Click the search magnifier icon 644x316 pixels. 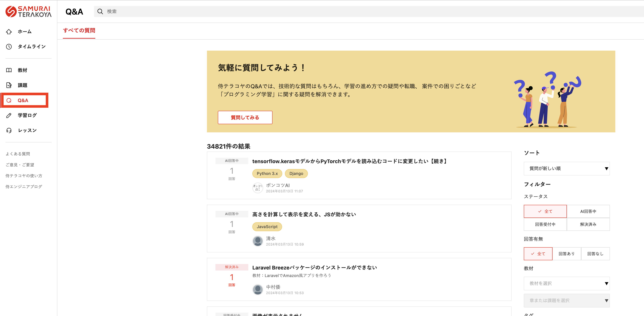pyautogui.click(x=100, y=11)
